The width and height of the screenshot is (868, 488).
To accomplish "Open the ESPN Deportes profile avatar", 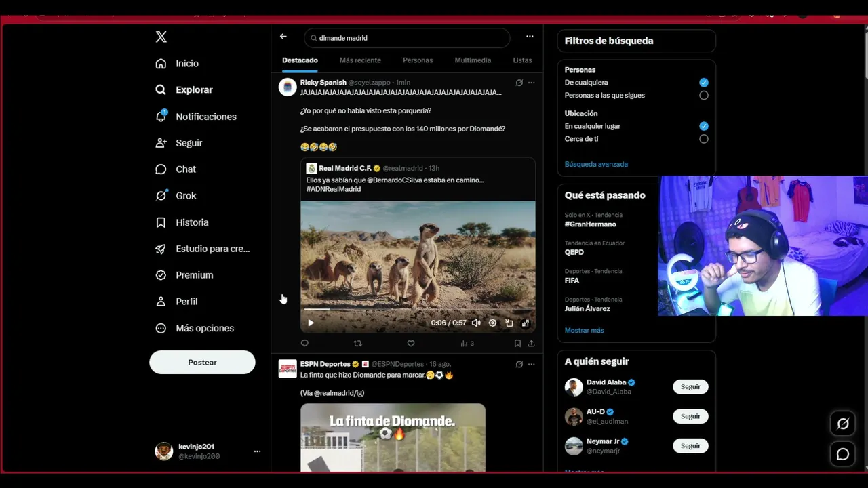I will [288, 369].
